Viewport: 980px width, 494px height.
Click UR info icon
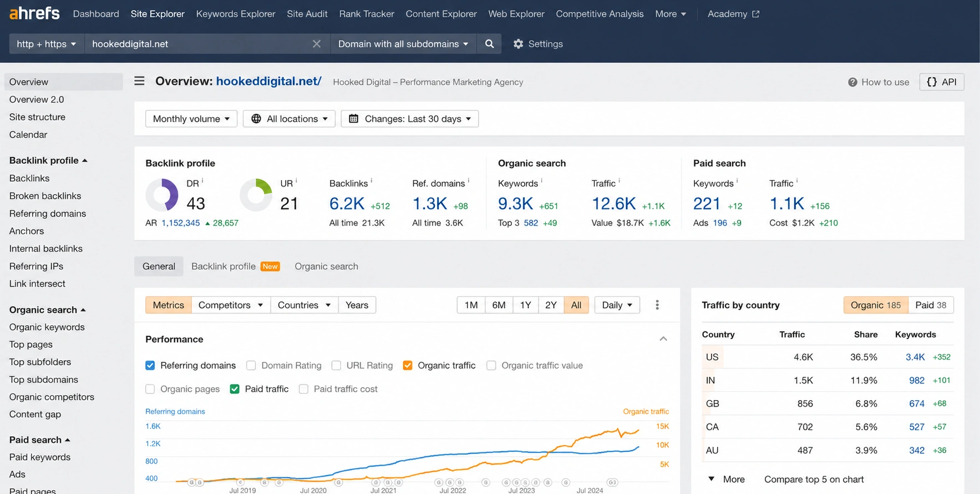[296, 180]
